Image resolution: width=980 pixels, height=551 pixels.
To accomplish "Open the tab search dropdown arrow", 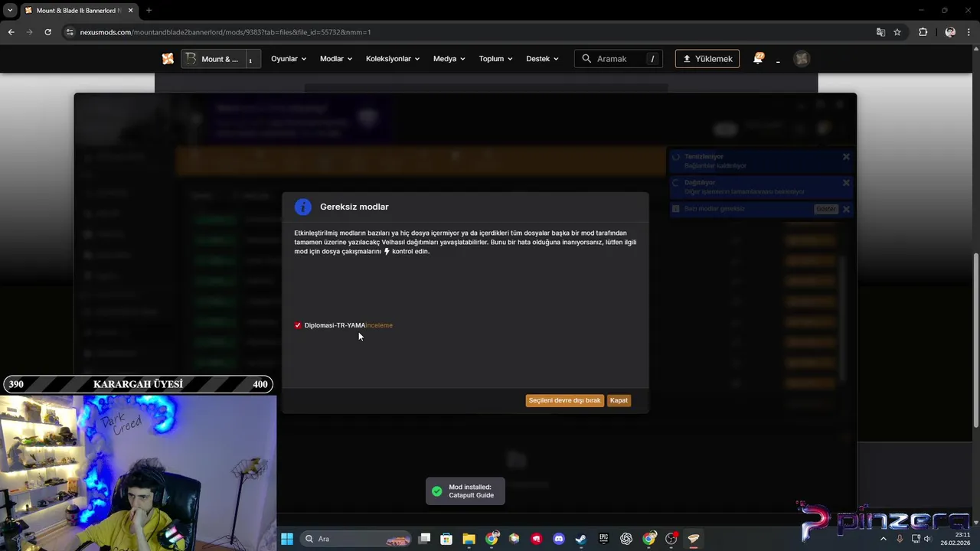I will [9, 11].
